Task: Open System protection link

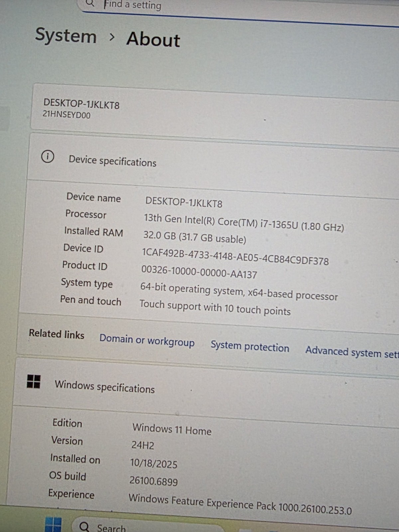Action: [x=250, y=346]
